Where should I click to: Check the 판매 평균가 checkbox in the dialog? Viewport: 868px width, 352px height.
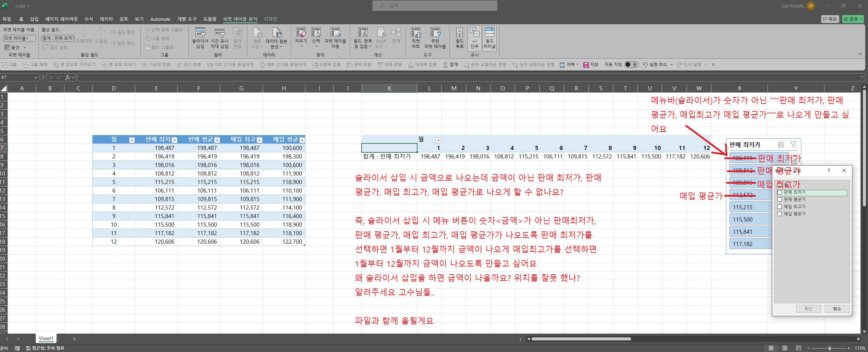click(779, 200)
